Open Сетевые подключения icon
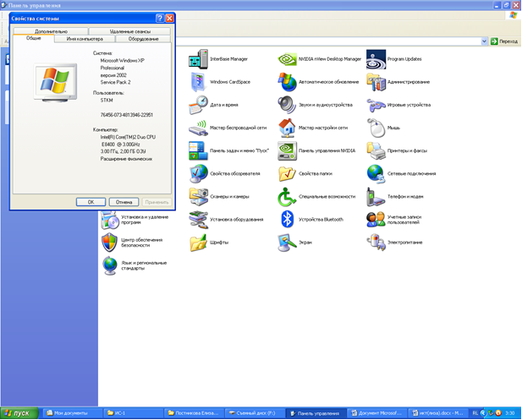This screenshot has height=420, width=522. coord(376,173)
